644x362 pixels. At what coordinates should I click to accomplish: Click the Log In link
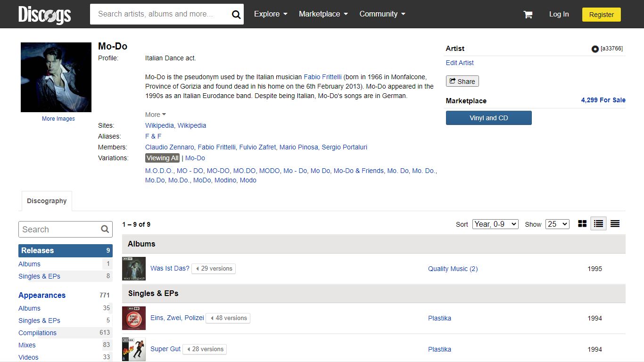(559, 14)
